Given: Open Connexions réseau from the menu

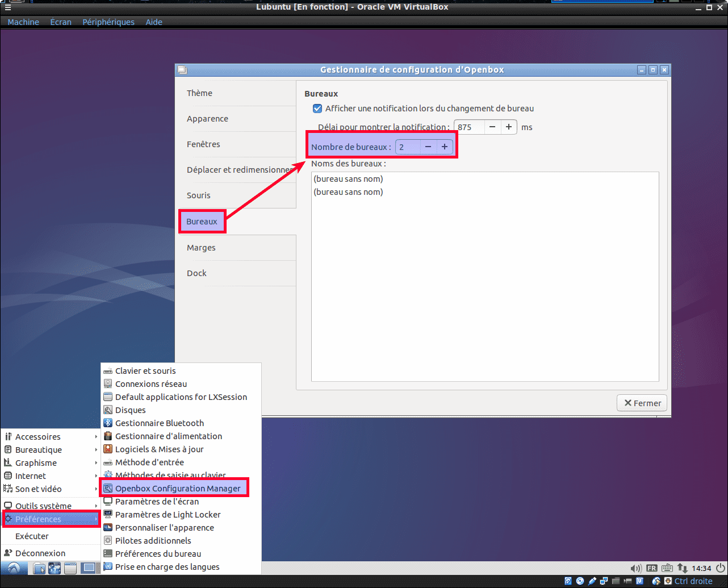Looking at the screenshot, I should 181,384.
